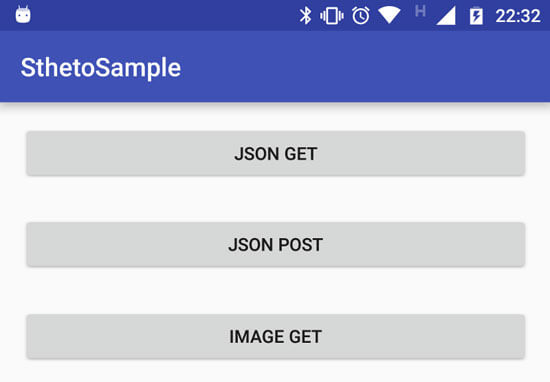Tap the JSON GET button

276,153
